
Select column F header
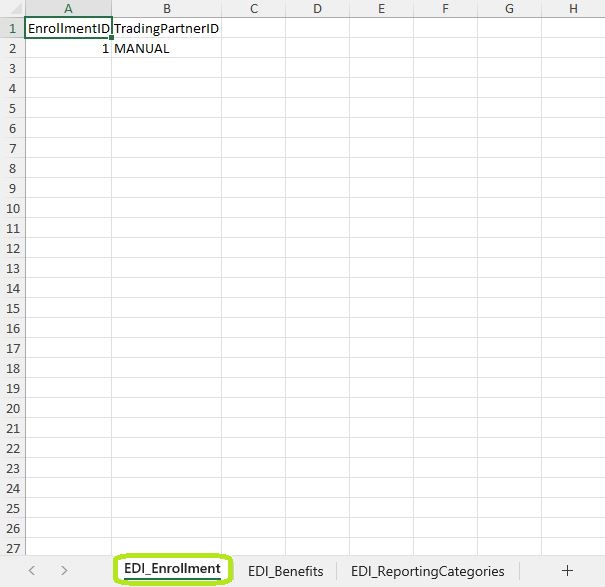point(445,8)
